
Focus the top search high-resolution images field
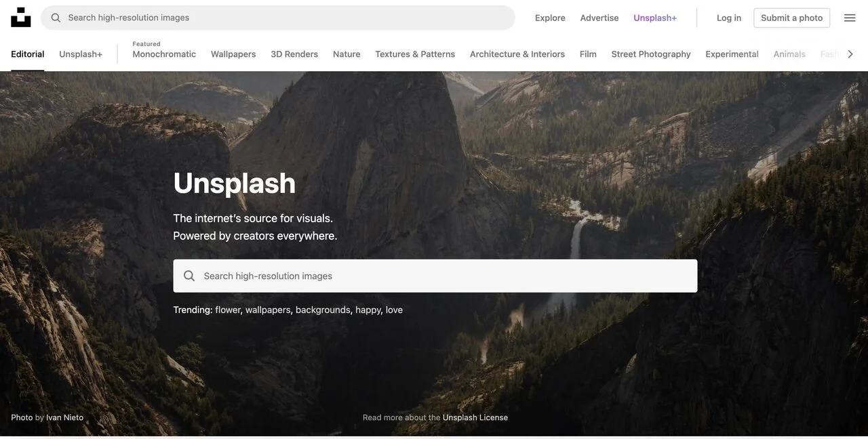278,18
